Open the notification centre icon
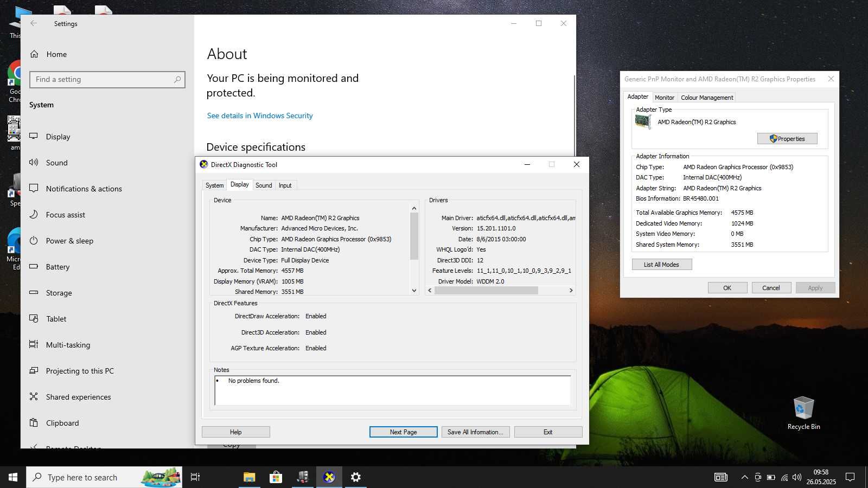 pyautogui.click(x=850, y=477)
